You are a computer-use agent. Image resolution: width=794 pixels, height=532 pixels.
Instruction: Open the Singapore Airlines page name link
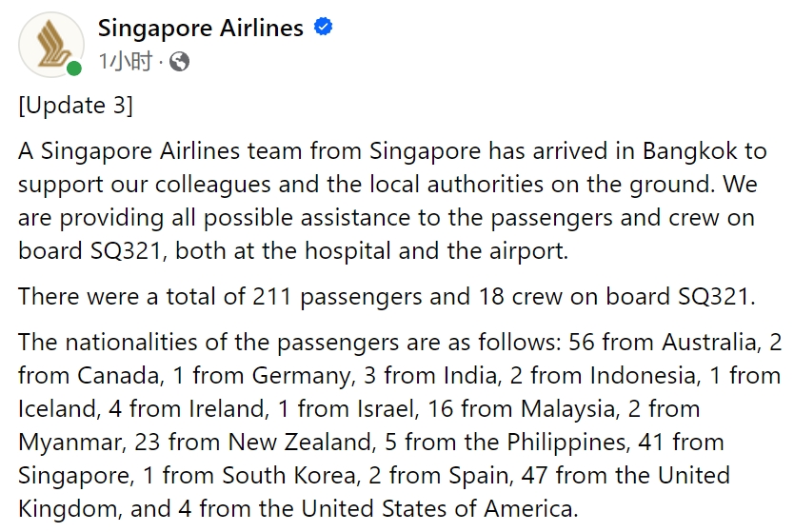(x=200, y=28)
